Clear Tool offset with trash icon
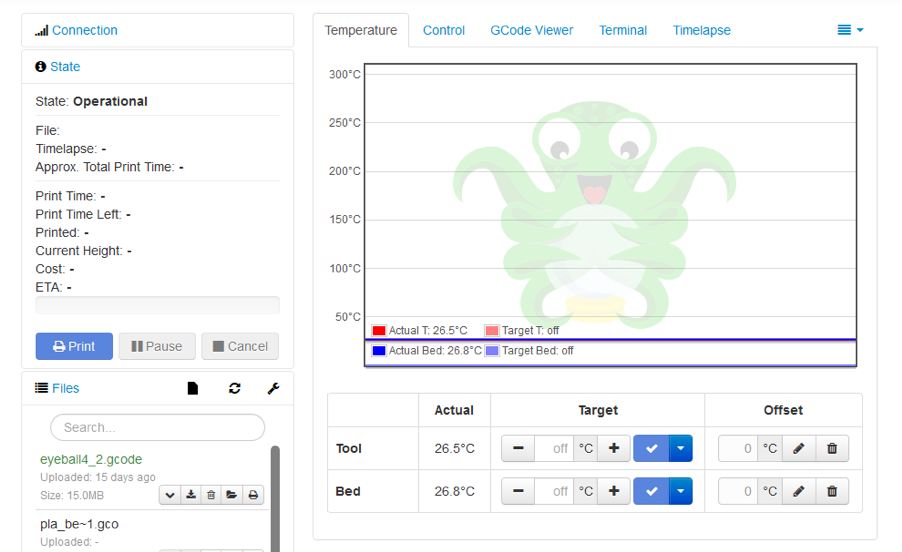 pyautogui.click(x=832, y=448)
